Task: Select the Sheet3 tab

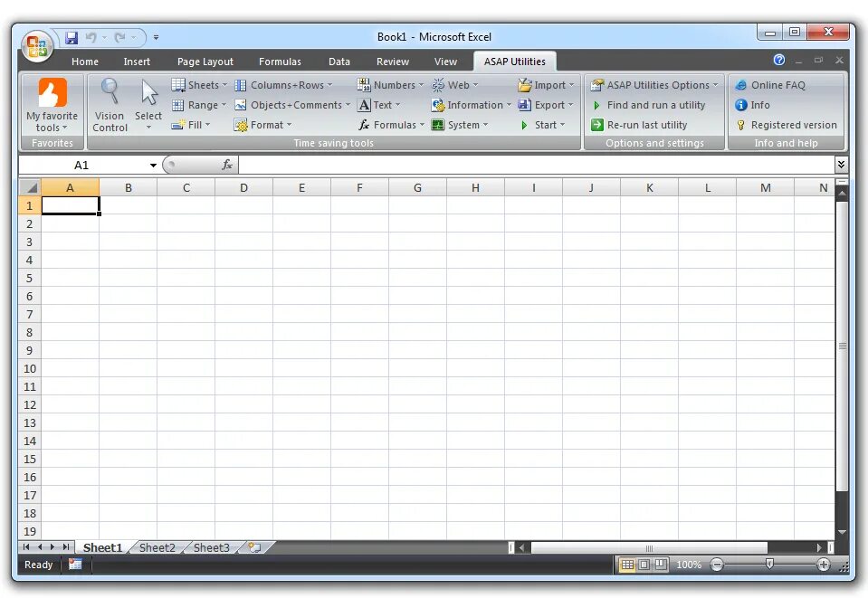Action: pos(212,547)
